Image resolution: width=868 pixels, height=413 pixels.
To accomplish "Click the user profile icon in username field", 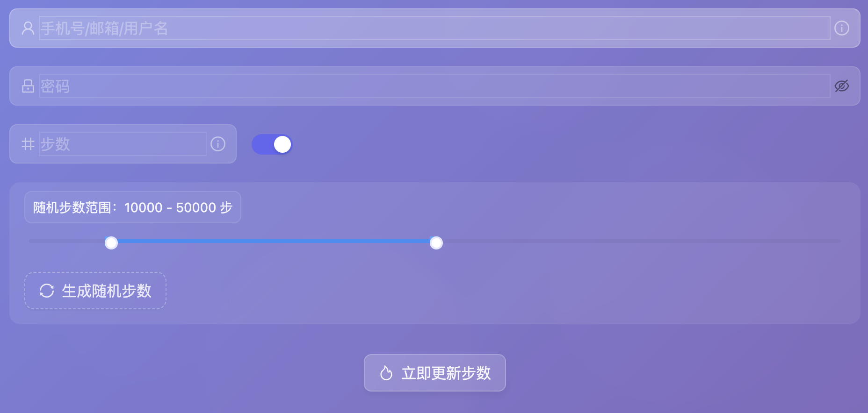I will coord(28,28).
